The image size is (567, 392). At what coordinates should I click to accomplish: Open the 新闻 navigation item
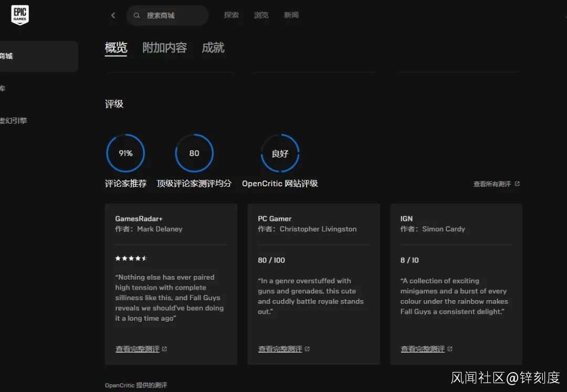[291, 15]
